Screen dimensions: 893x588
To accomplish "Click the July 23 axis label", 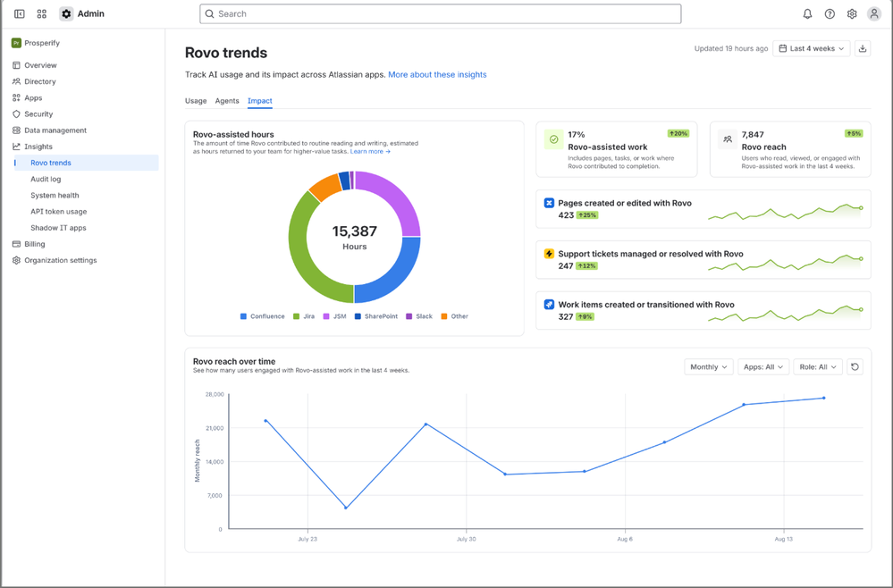I will coord(307,539).
